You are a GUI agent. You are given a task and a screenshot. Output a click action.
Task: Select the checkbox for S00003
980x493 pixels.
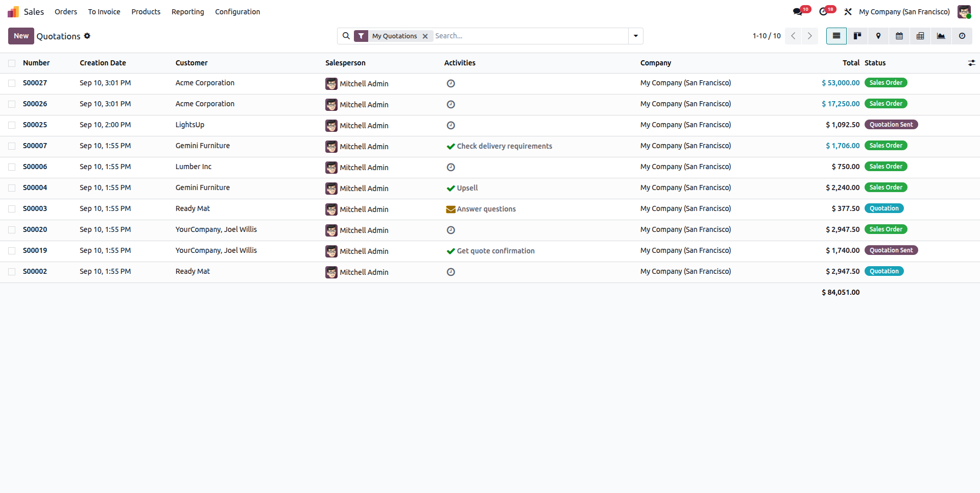tap(12, 209)
